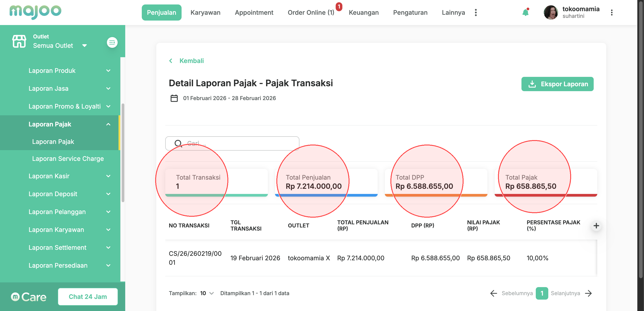
Task: Open Laporan Service Charge in sidebar
Action: click(x=68, y=159)
